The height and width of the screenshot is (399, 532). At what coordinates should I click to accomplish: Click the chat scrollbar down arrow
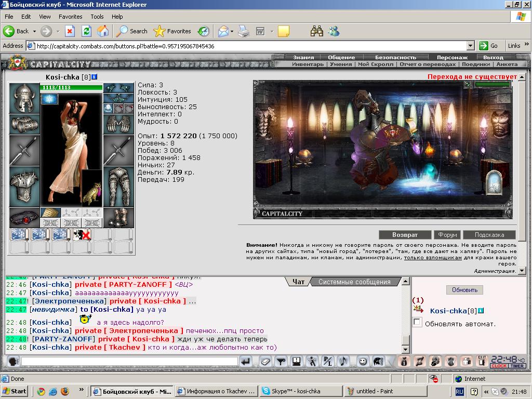[405, 349]
